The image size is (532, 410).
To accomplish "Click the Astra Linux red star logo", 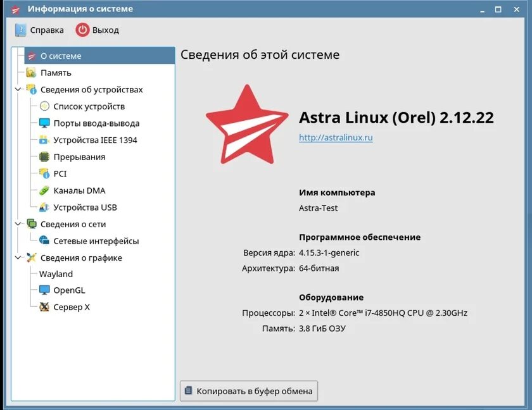I will [x=247, y=125].
